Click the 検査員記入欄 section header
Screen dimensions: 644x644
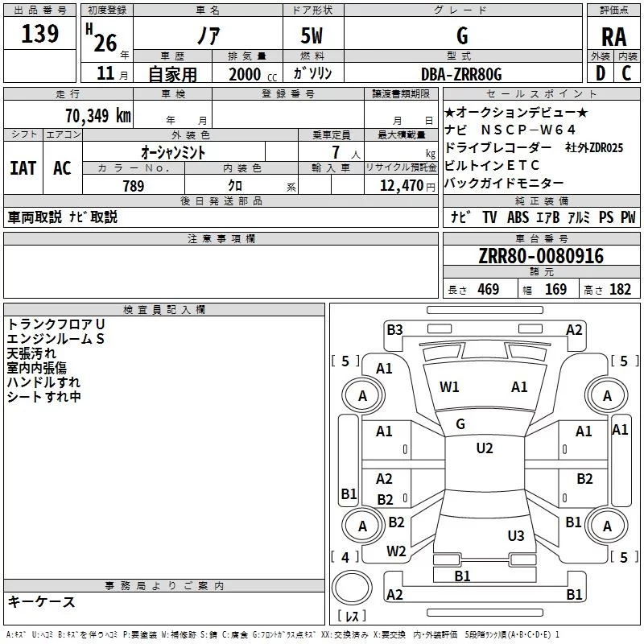(164, 310)
